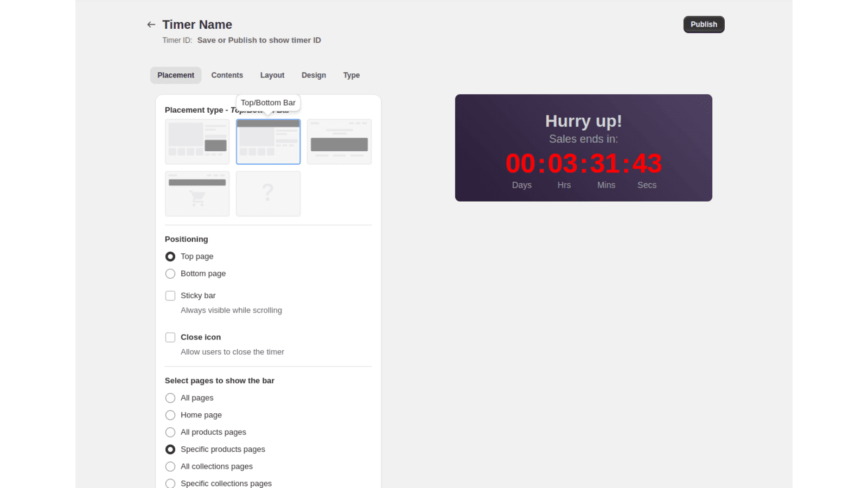Image resolution: width=868 pixels, height=488 pixels.
Task: Select All collections pages option
Action: 170,466
